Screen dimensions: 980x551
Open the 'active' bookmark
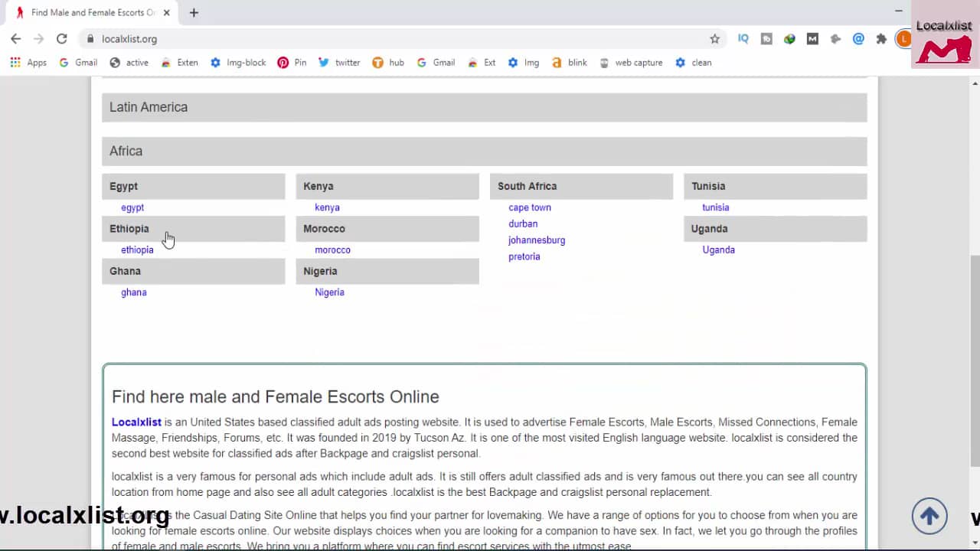129,63
